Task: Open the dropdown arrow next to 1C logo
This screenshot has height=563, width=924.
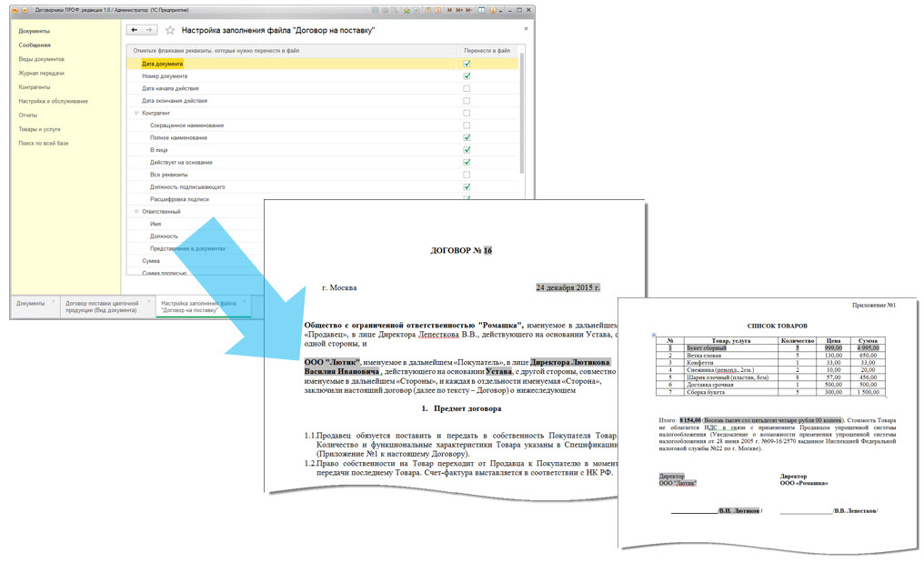Action: tap(25, 10)
